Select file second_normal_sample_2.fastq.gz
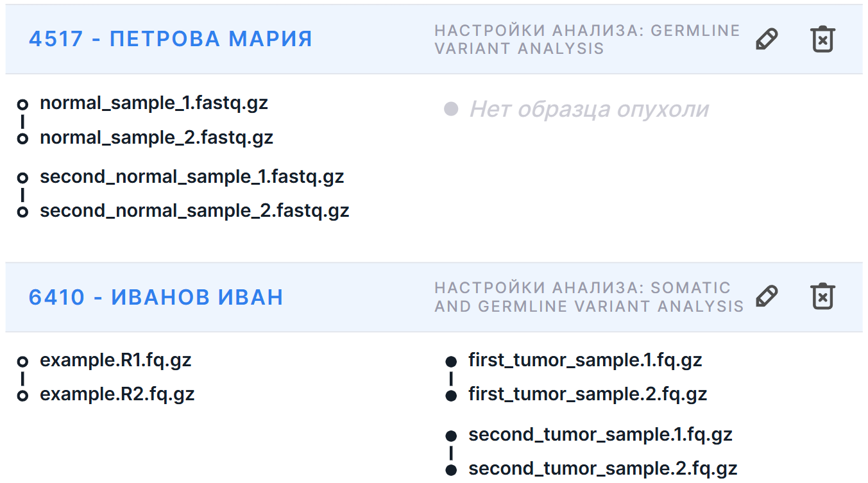The width and height of the screenshot is (868, 483). 194,210
